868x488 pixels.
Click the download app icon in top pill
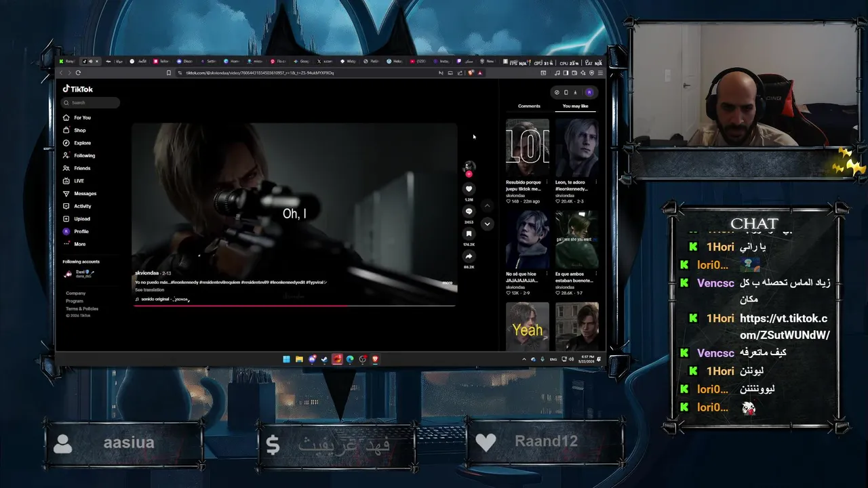575,92
